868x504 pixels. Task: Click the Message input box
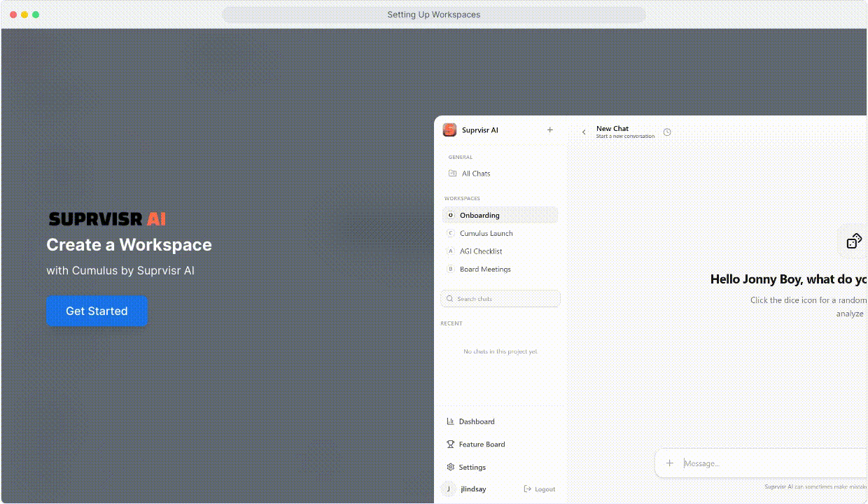pos(770,463)
